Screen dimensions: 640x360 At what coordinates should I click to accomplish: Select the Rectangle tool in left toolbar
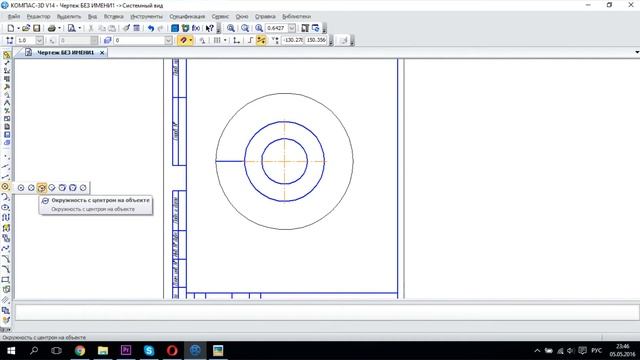point(5,280)
